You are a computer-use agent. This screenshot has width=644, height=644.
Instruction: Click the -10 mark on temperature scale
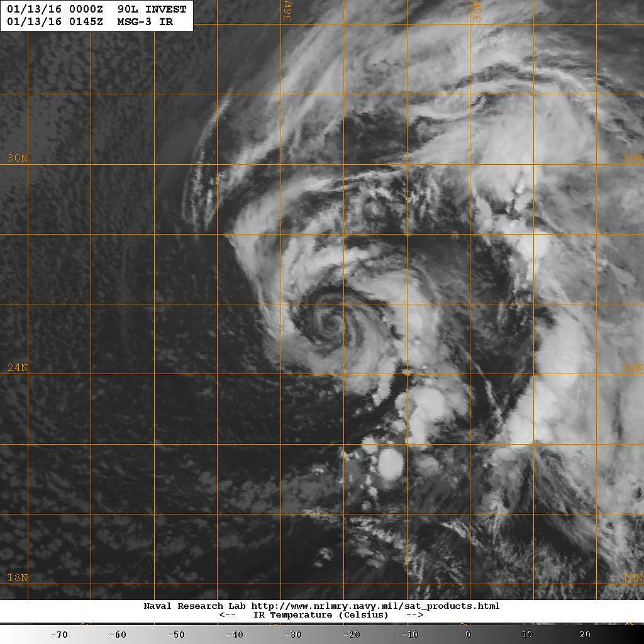(x=410, y=635)
